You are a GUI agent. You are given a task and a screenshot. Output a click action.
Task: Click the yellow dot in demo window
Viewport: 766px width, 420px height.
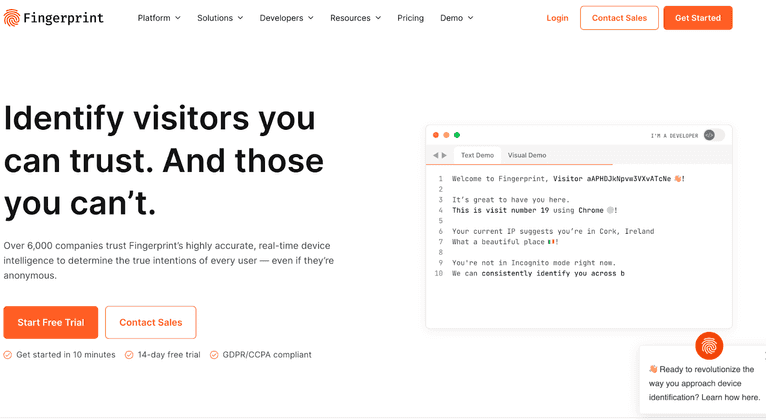(447, 134)
